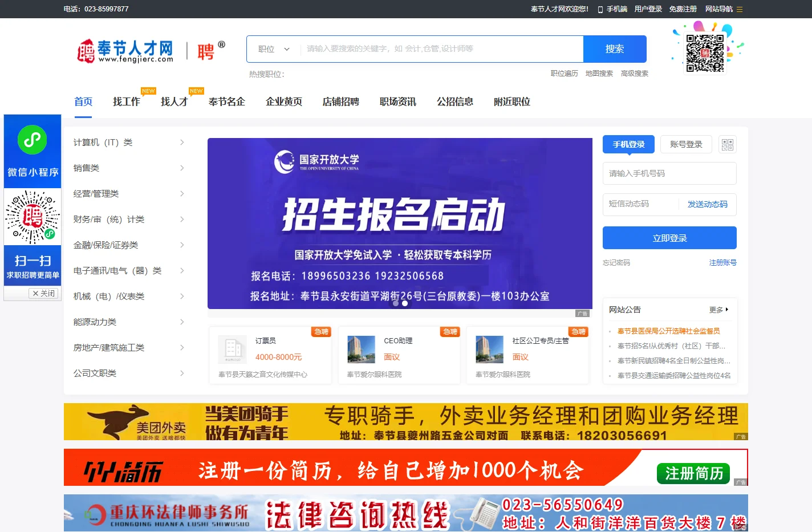Switch to the 手机登录 tab
The width and height of the screenshot is (812, 532).
click(629, 144)
